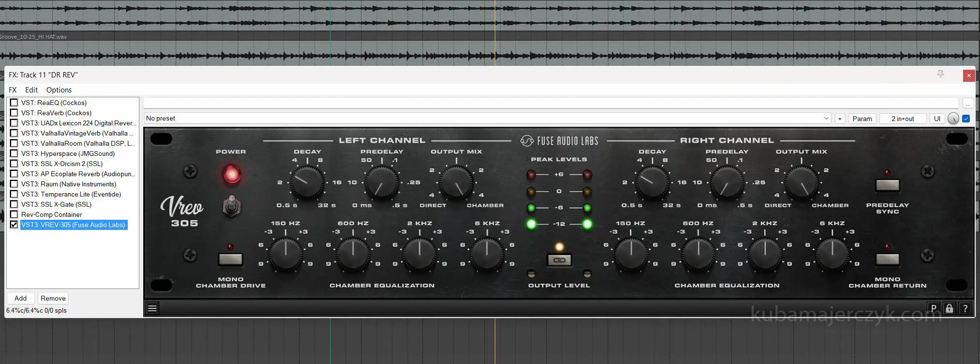
Task: Enable the ReaEQ (Cockos) checkbox
Action: click(x=14, y=103)
